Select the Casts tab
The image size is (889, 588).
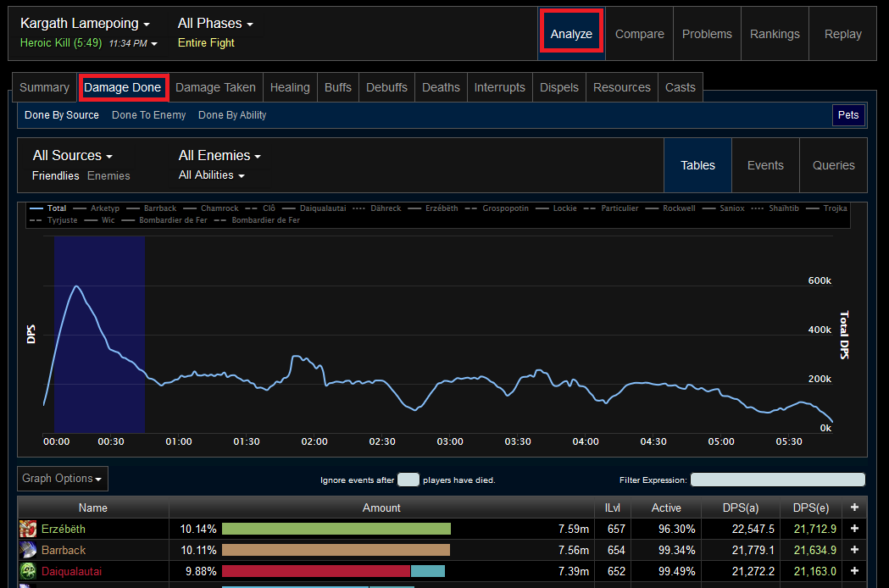coord(681,87)
